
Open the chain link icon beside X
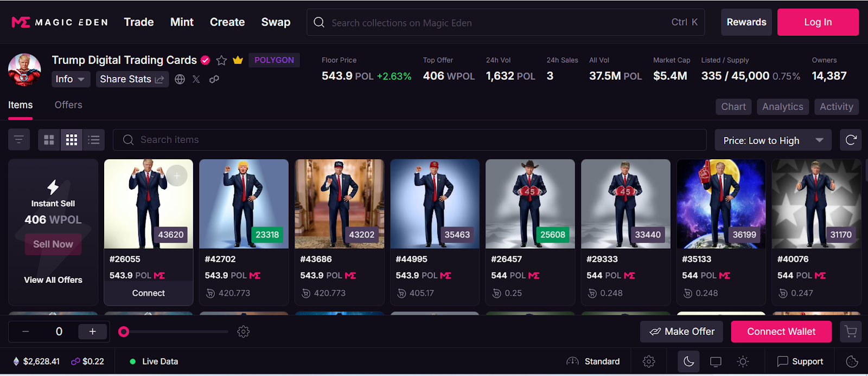214,79
